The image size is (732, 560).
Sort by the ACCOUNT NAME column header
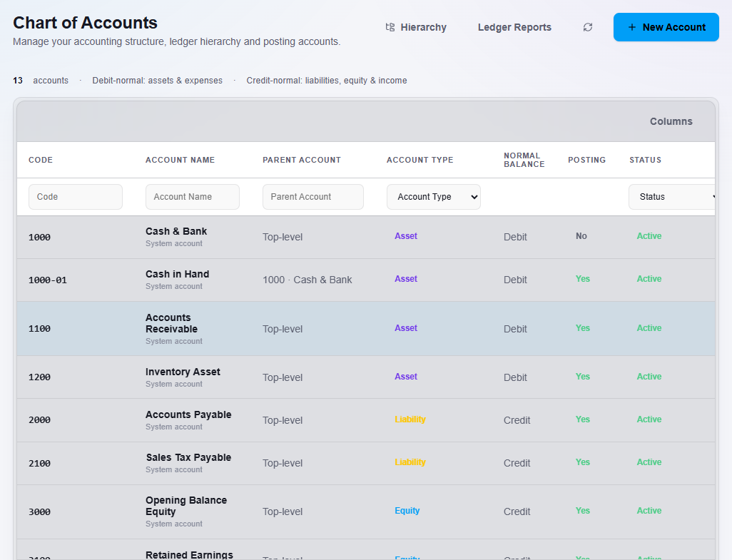click(181, 160)
